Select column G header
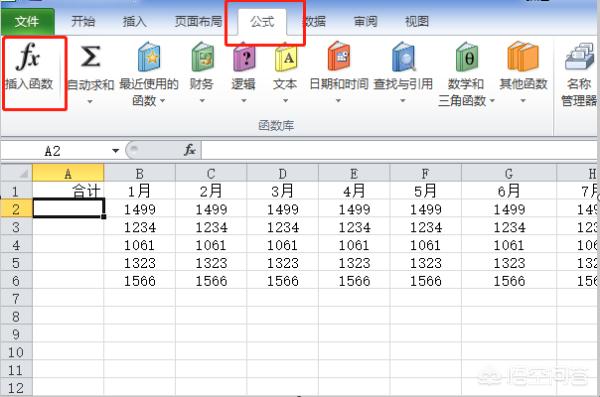The image size is (600, 397). coord(509,173)
